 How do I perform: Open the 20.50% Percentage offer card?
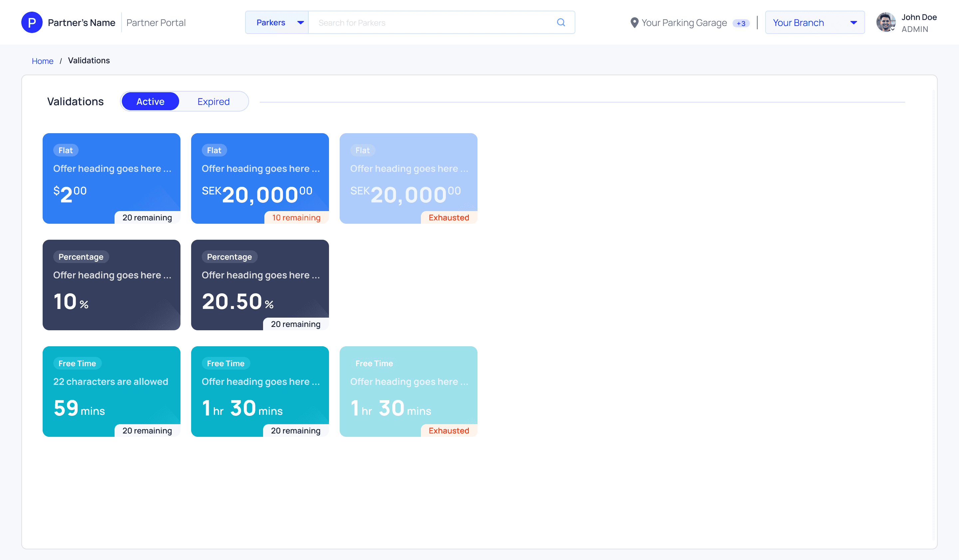pyautogui.click(x=259, y=285)
